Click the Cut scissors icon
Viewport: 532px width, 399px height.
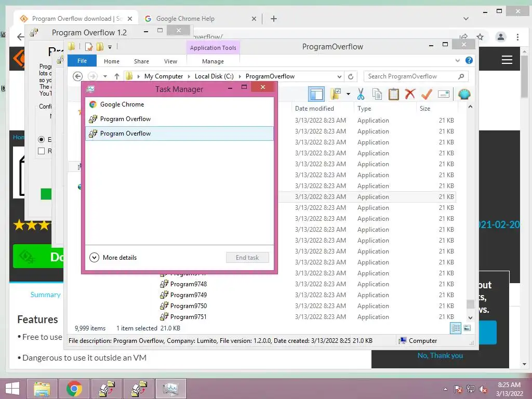pos(361,94)
